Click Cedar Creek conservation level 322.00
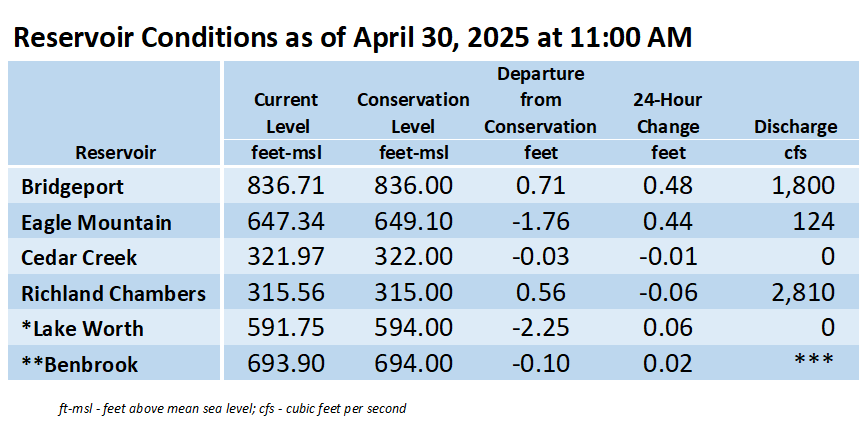This screenshot has width=867, height=424. [x=413, y=257]
